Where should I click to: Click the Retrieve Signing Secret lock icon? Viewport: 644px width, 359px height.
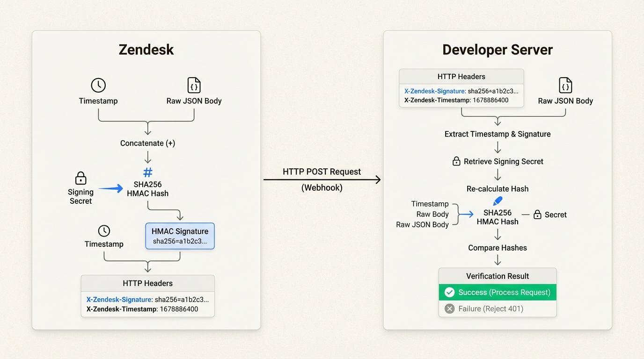pos(456,161)
